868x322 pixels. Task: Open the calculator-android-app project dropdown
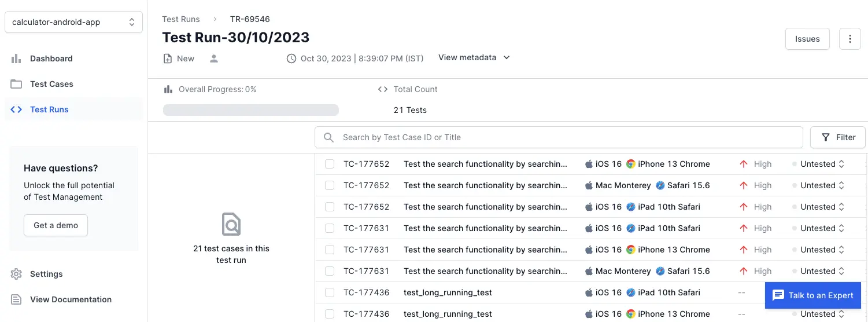click(x=73, y=23)
